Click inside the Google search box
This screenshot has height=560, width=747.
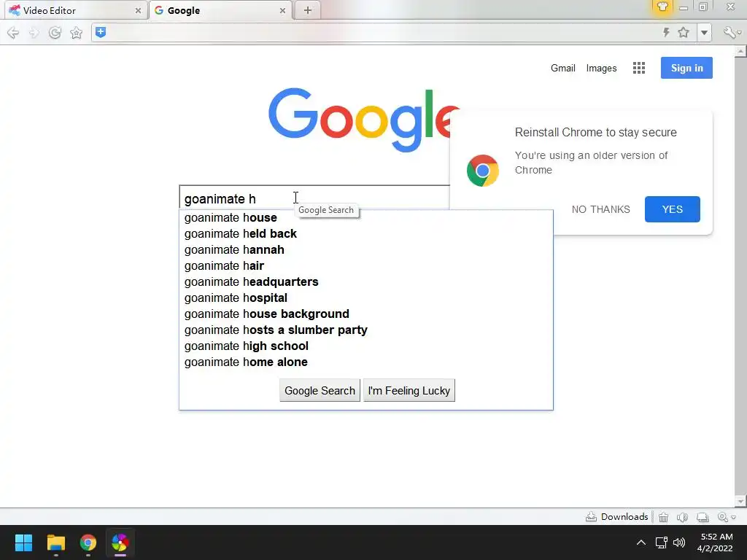314,198
